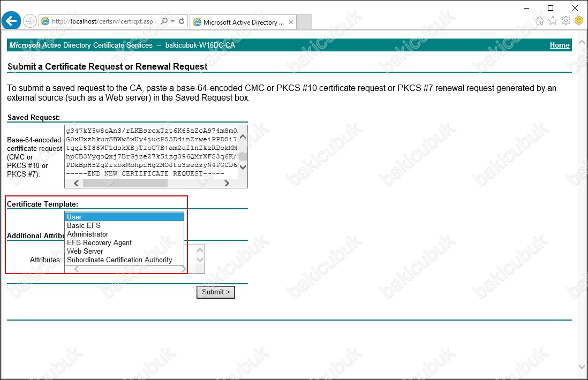This screenshot has width=588, height=380.
Task: Click the 'Microsoft Active Directory Certificate Services' banner title
Action: coord(81,45)
